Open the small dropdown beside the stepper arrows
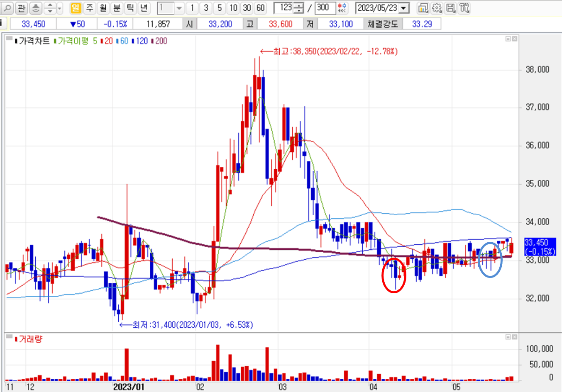 [x=60, y=8]
